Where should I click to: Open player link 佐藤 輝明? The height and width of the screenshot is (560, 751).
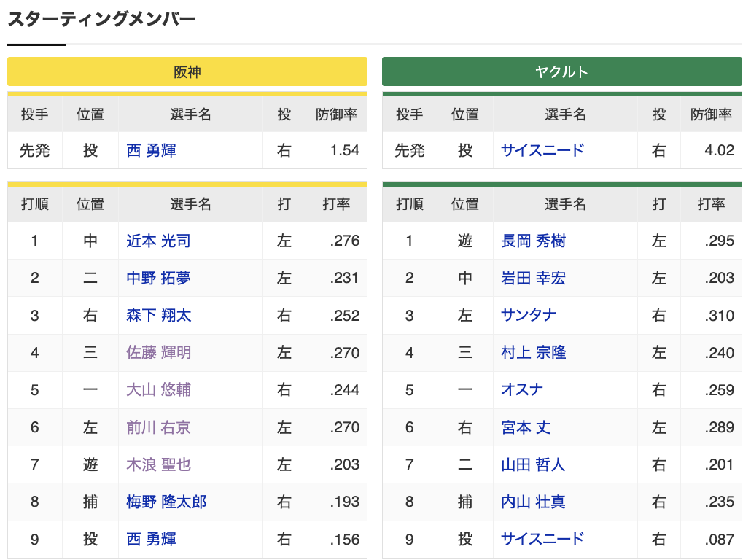[x=158, y=353]
